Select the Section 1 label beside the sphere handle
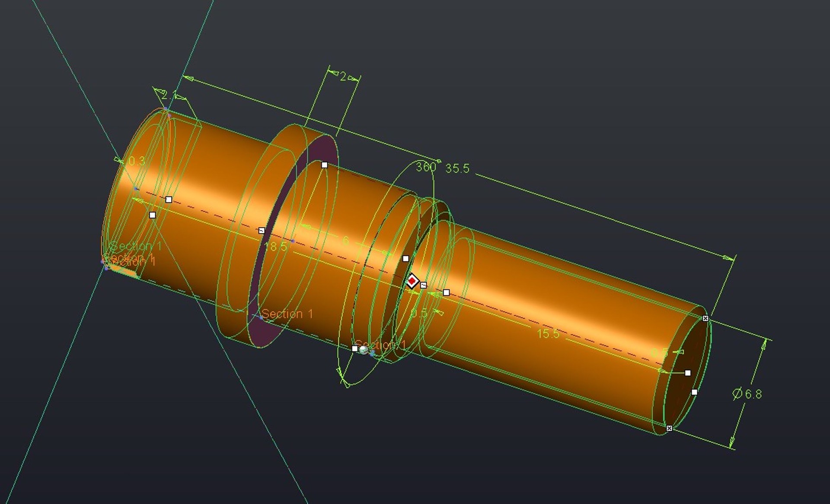The image size is (830, 504). click(381, 345)
